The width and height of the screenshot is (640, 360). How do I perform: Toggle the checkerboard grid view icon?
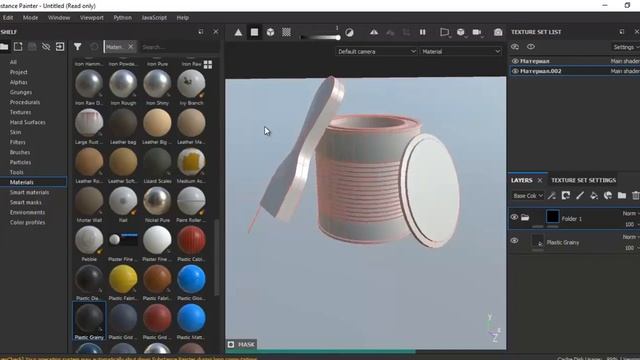(x=287, y=32)
